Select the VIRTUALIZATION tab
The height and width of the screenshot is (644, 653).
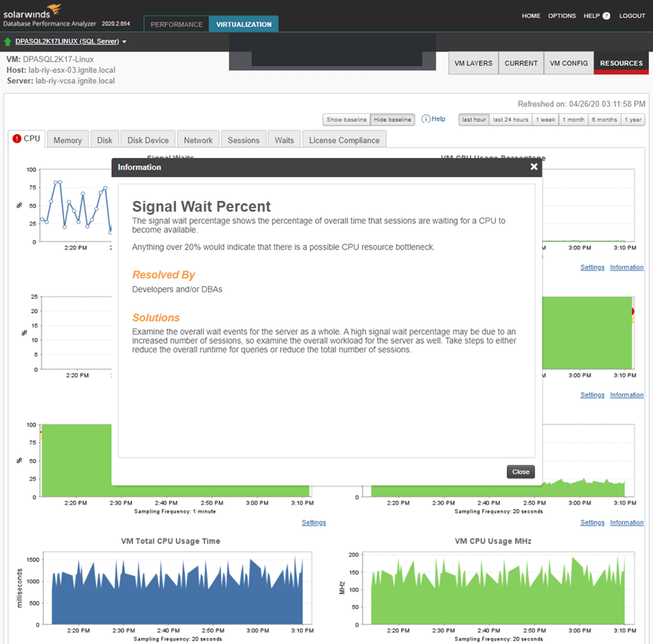pyautogui.click(x=244, y=24)
